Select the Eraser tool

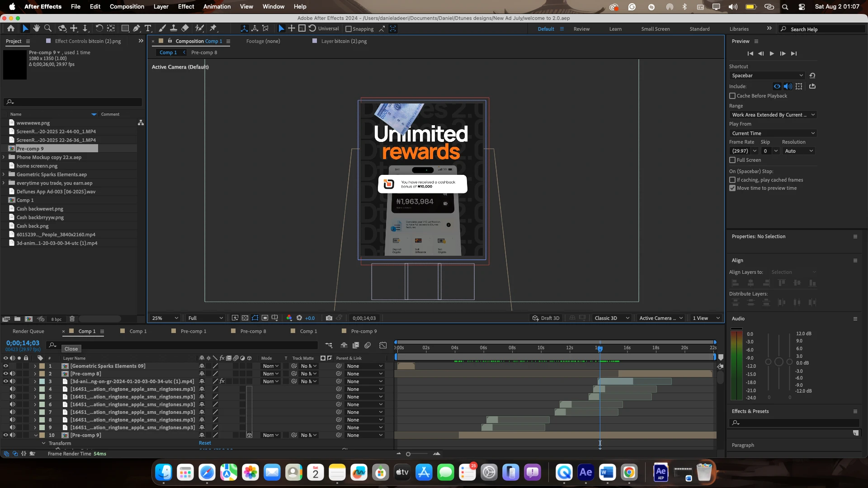pos(185,28)
